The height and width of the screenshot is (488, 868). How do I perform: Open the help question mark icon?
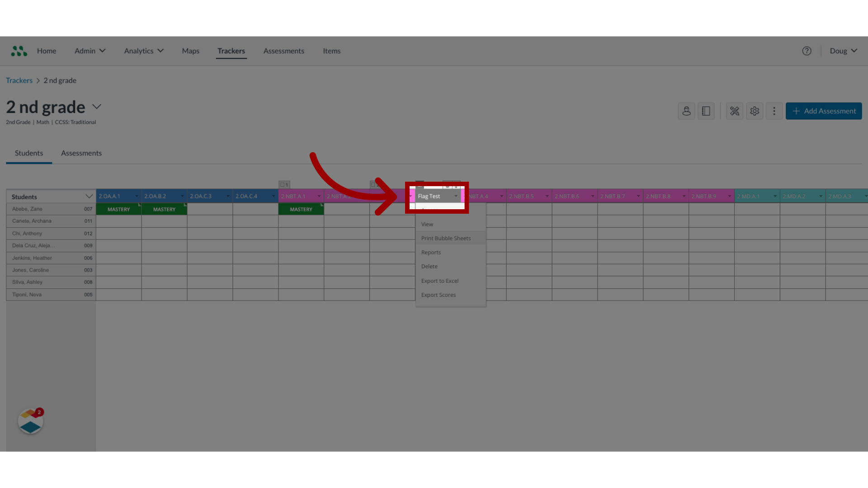807,51
